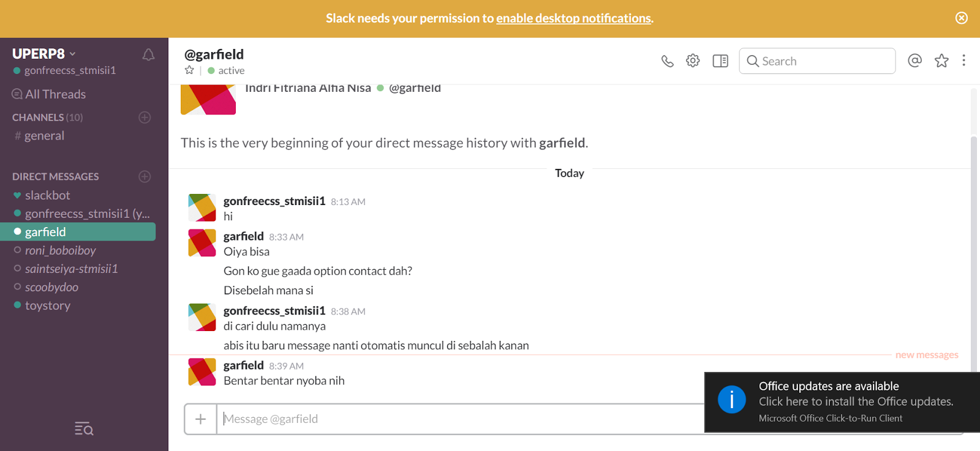Screen dimensions: 980x451
Task: Toggle star on the direct message header
Action: pyautogui.click(x=189, y=70)
